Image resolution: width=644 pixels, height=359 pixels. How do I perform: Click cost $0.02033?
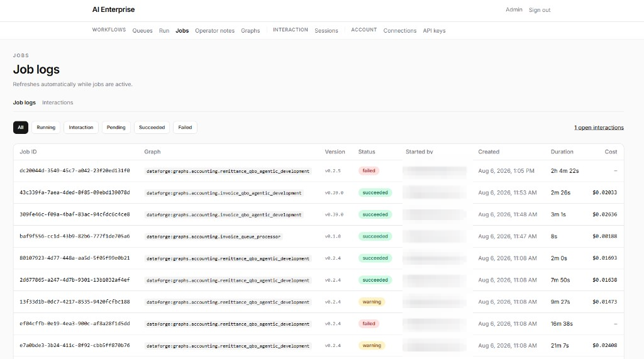tap(604, 192)
